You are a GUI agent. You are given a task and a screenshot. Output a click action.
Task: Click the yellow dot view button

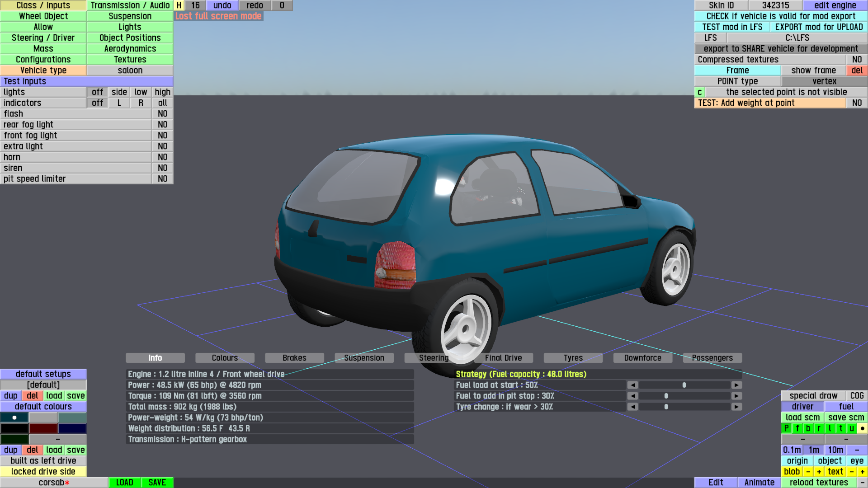coord(862,428)
